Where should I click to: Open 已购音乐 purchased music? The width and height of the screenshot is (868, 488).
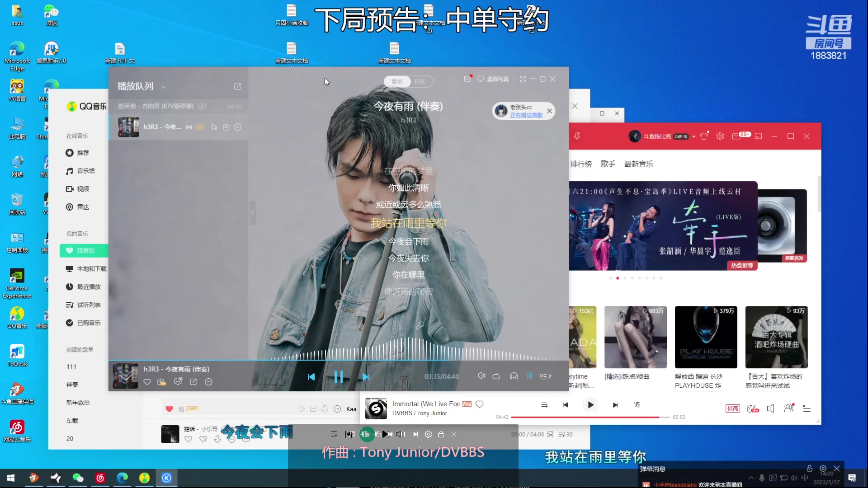(83, 323)
